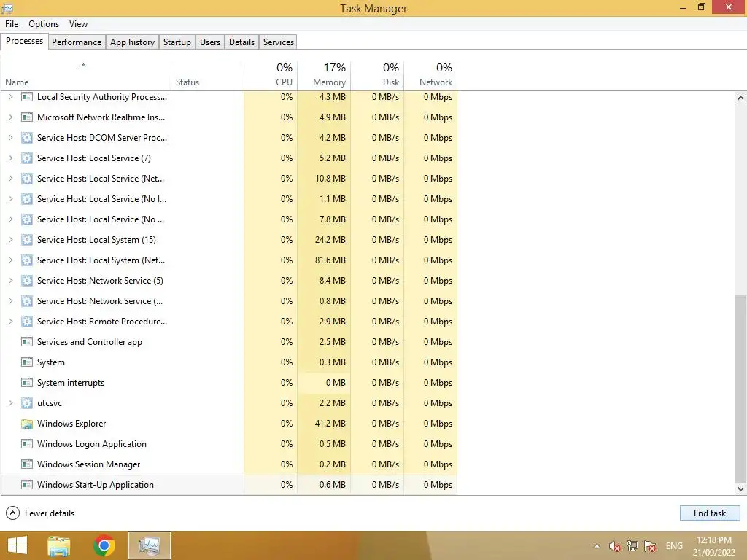This screenshot has width=747, height=560.
Task: Open the clock showing 12:18 PM
Action: coord(713,546)
